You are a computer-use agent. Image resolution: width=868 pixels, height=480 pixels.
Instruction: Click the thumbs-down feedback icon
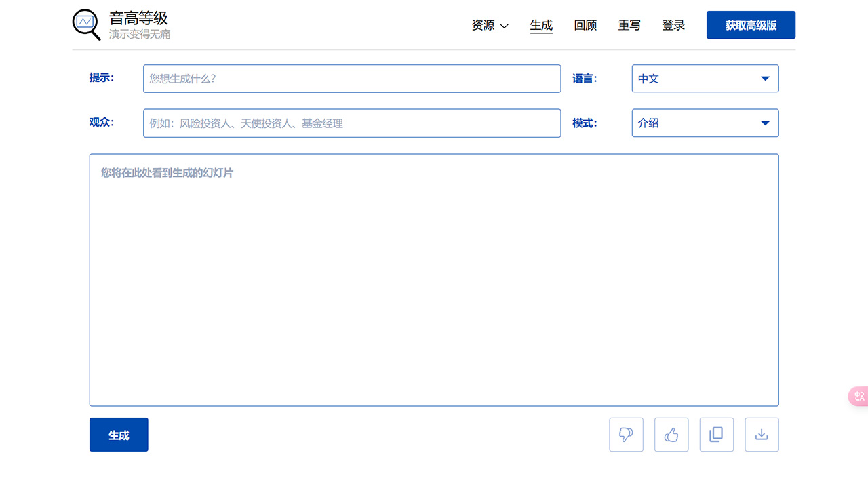tap(626, 435)
